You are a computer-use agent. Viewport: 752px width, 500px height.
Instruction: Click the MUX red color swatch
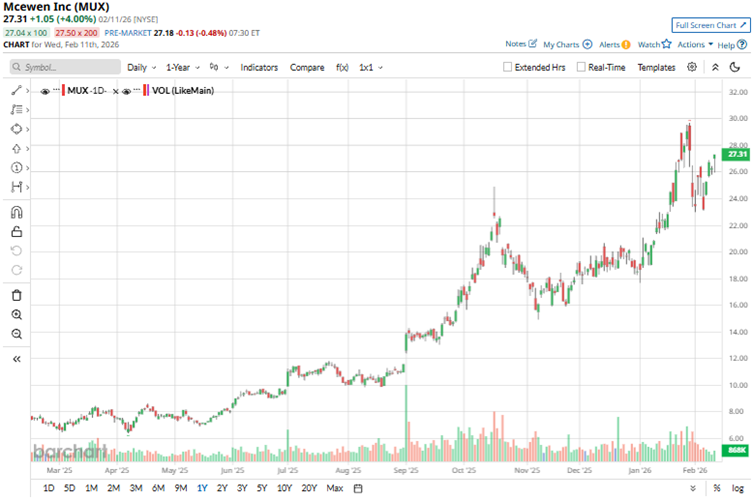click(63, 90)
